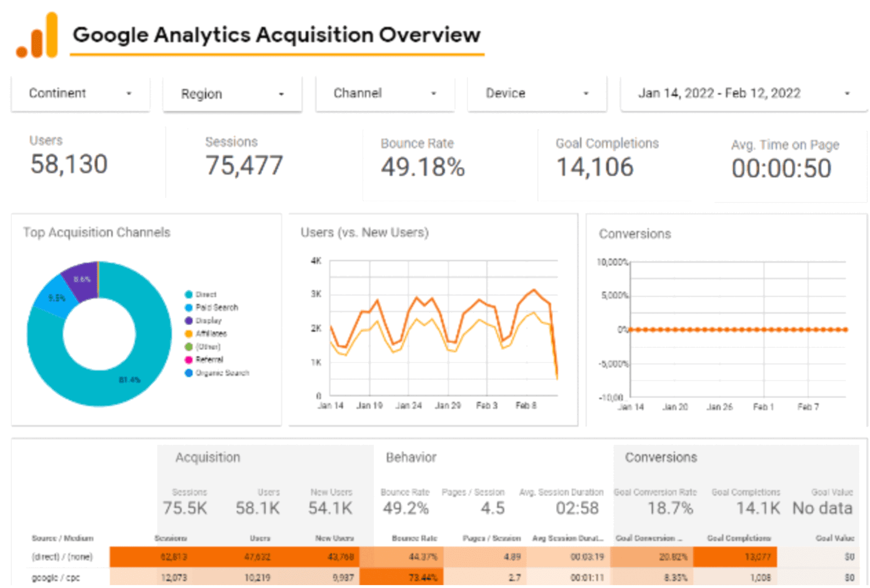Click the 81.4% donut chart segment

pyautogui.click(x=130, y=379)
